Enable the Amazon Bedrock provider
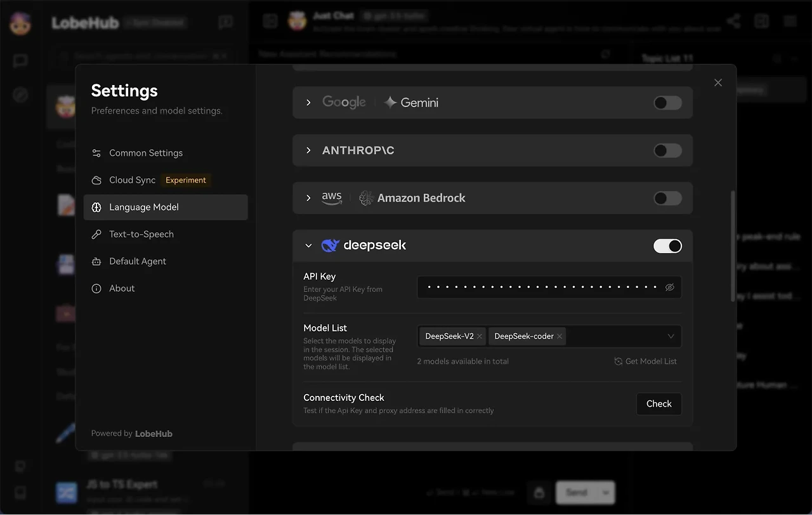Viewport: 812px width, 515px height. (667, 198)
